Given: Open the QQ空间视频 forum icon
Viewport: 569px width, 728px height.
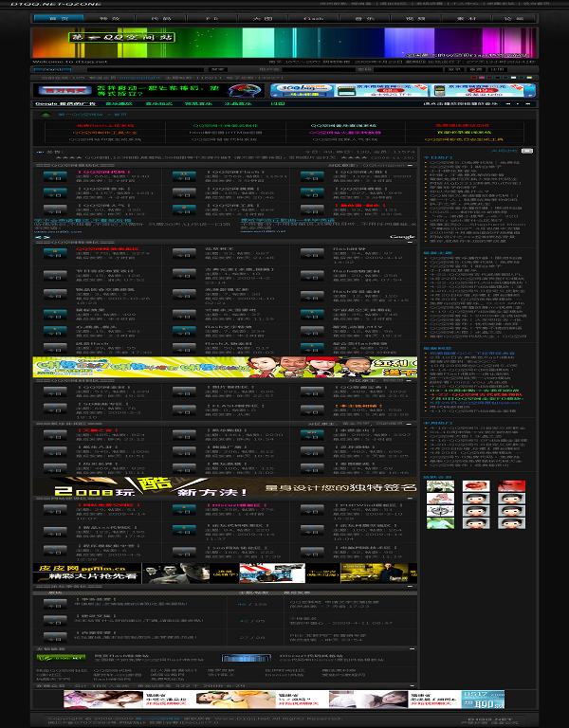Looking at the screenshot, I should [183, 193].
